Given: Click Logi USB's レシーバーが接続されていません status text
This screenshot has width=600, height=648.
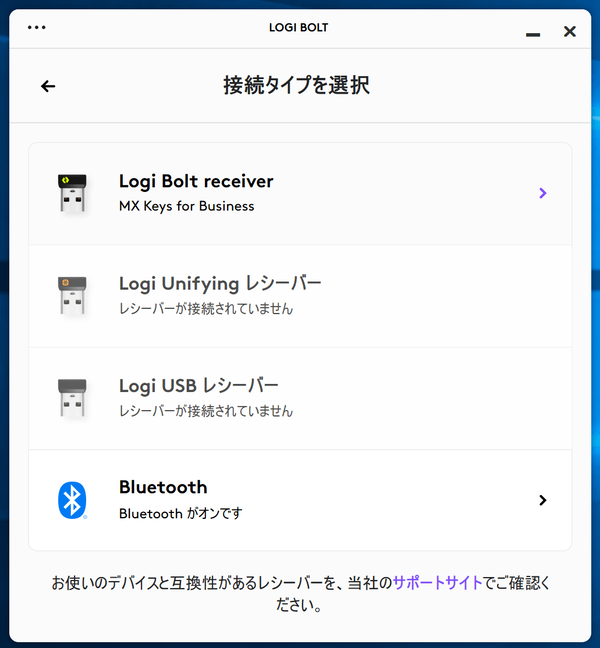Looking at the screenshot, I should click(x=206, y=411).
